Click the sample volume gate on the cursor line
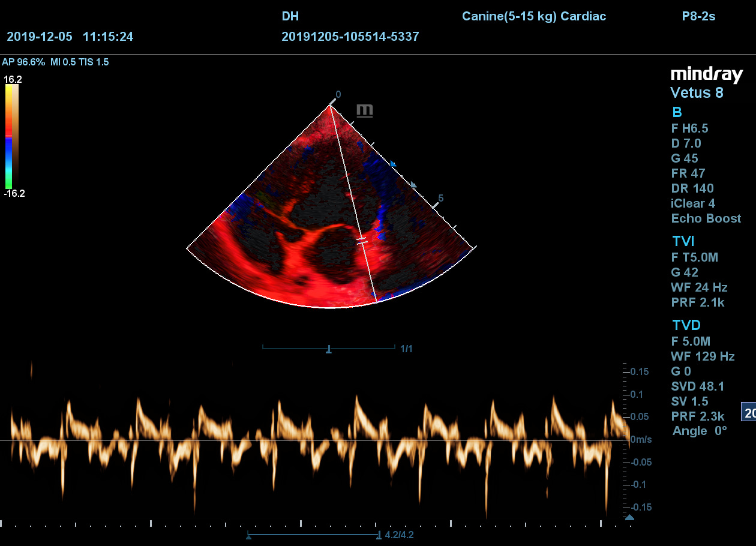This screenshot has width=756, height=546. 361,240
